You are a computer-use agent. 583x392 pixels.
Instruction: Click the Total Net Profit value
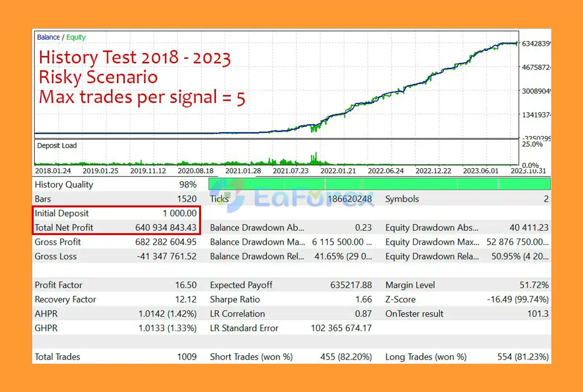coord(166,228)
